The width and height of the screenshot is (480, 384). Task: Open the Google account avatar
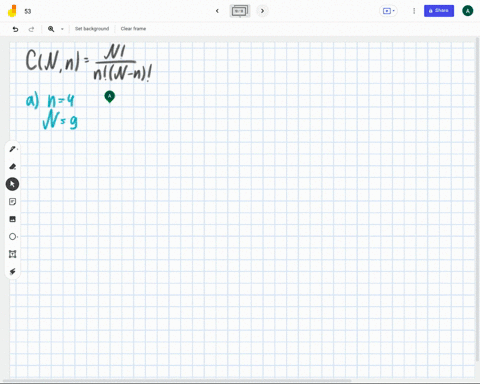468,11
